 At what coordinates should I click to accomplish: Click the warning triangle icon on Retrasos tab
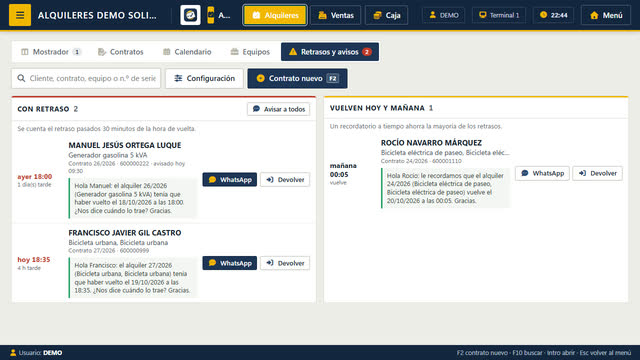point(293,52)
